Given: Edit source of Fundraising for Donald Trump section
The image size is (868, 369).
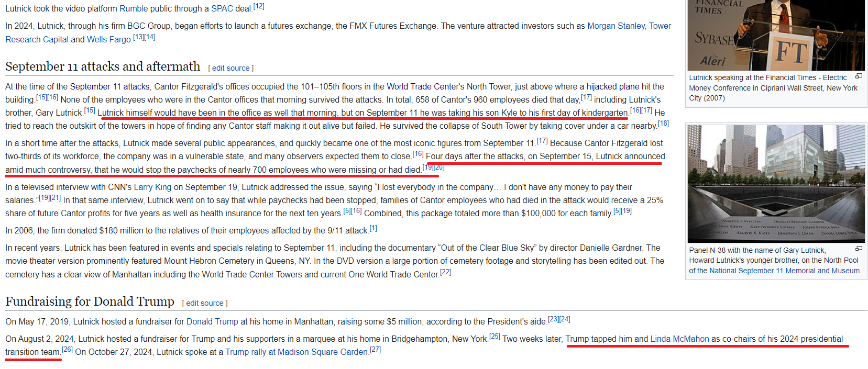Looking at the screenshot, I should 205,303.
